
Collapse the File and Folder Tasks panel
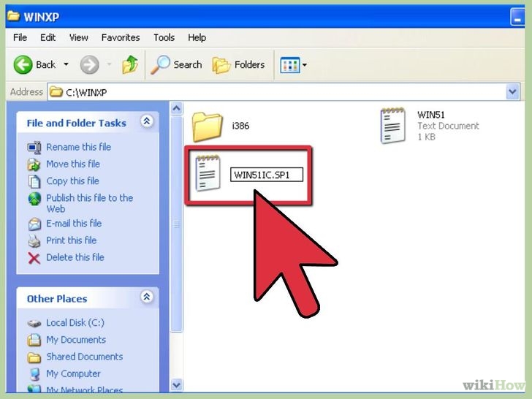point(147,121)
